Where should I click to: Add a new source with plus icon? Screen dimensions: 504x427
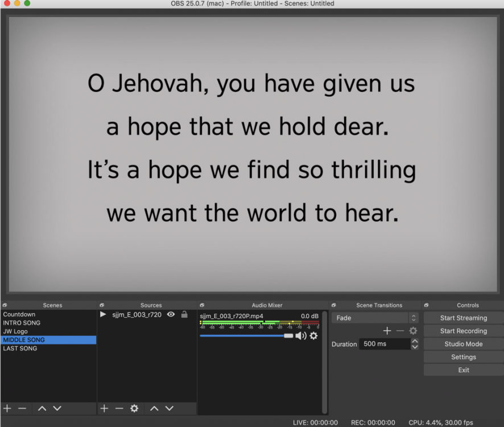(104, 408)
